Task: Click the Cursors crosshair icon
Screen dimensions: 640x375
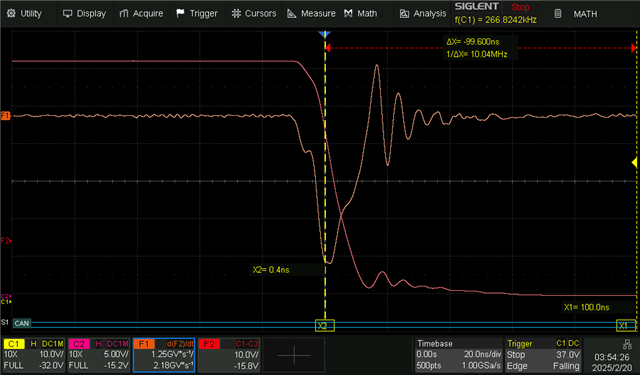Action: click(236, 13)
